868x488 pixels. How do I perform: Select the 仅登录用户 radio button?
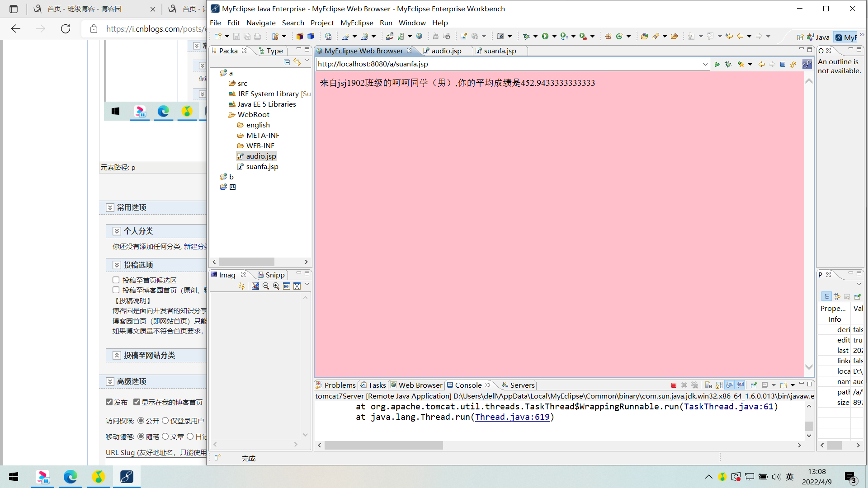(165, 421)
